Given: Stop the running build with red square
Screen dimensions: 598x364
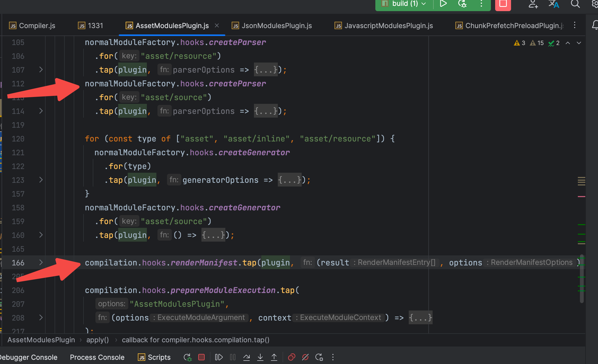Looking at the screenshot, I should point(503,4).
